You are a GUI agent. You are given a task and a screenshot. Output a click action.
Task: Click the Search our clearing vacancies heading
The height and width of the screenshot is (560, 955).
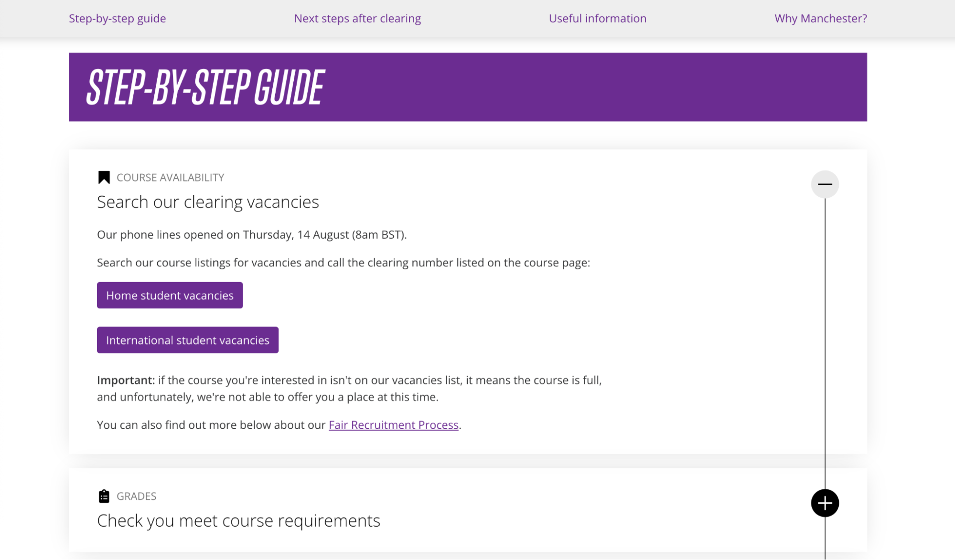coord(208,202)
